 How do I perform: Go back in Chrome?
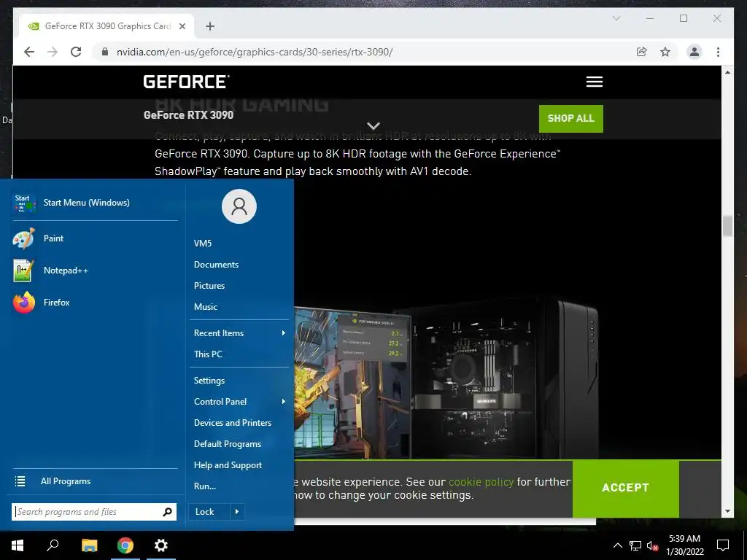(x=29, y=52)
